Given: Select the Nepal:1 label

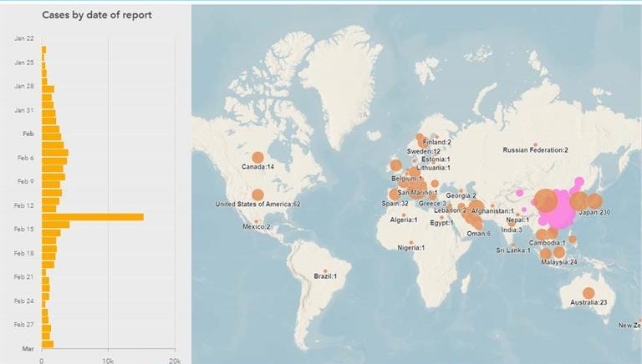Looking at the screenshot, I should [x=517, y=220].
